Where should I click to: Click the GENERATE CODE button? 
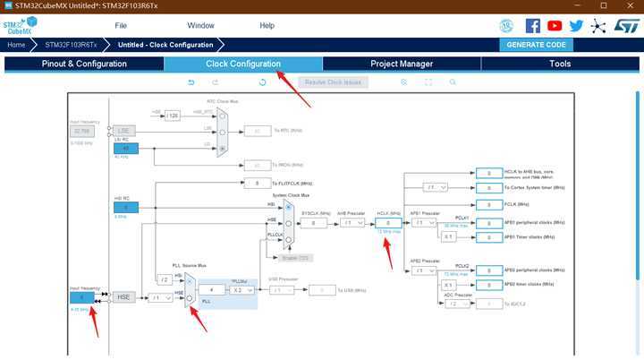pyautogui.click(x=536, y=45)
